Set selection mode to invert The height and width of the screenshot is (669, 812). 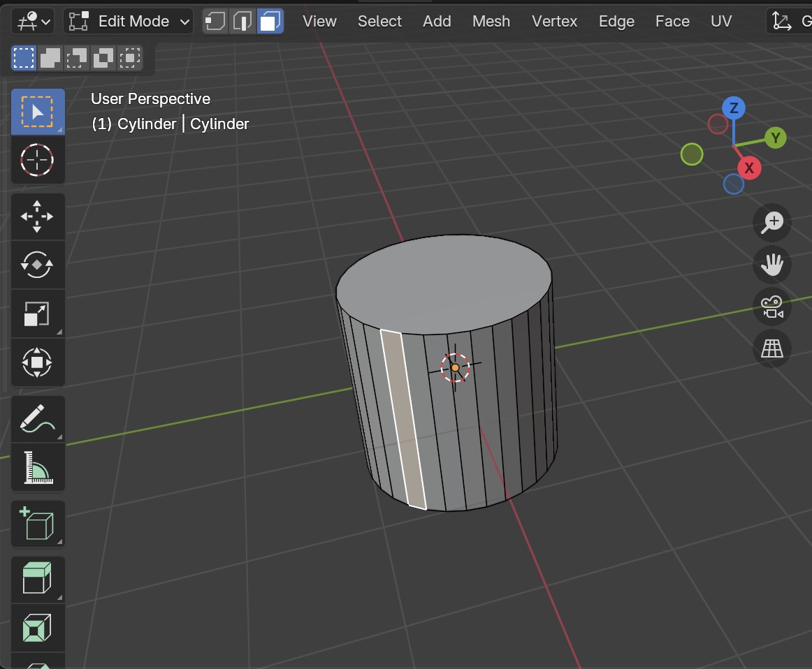coord(103,57)
